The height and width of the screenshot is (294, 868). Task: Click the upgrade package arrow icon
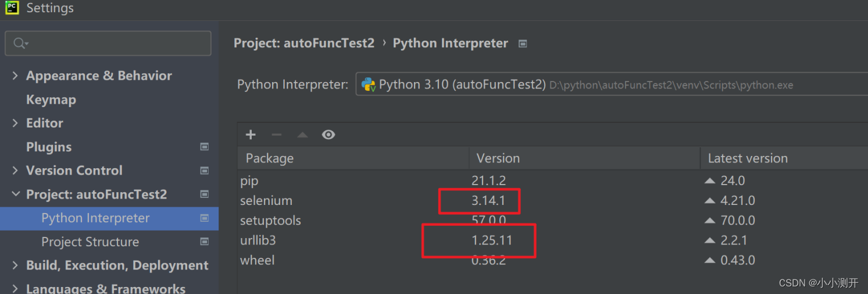pyautogui.click(x=302, y=135)
